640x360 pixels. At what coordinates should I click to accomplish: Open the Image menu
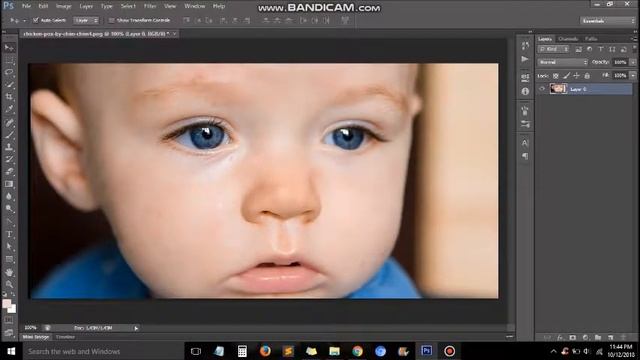63,6
